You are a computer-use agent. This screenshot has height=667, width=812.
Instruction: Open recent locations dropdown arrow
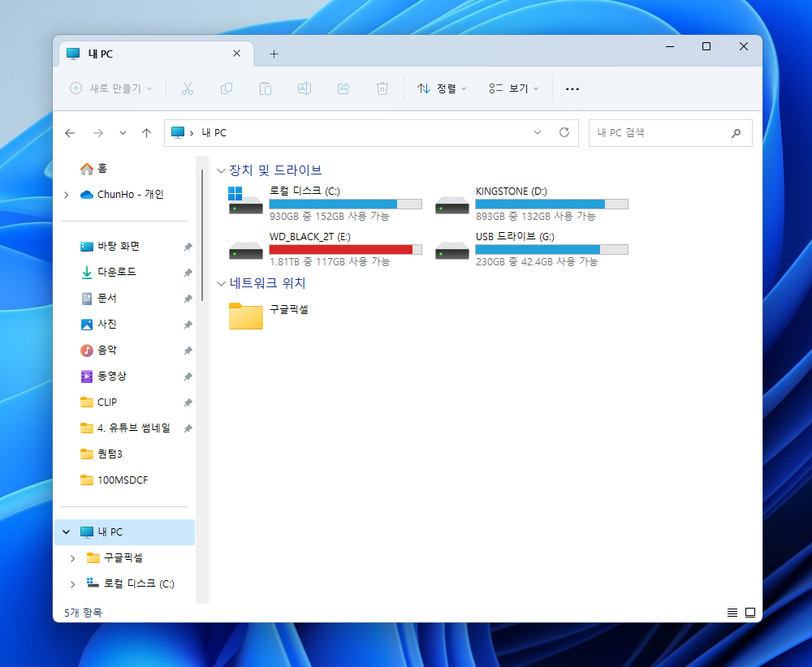(123, 133)
